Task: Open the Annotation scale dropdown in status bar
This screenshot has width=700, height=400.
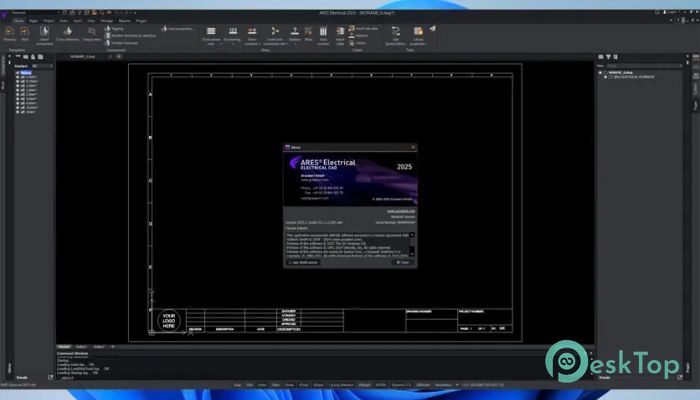Action: point(457,385)
